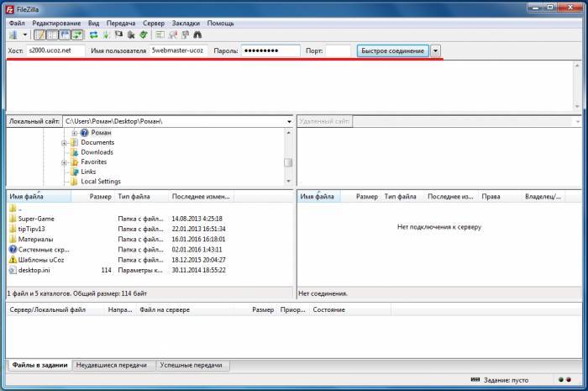Click the disconnect from server icon

pos(131,35)
